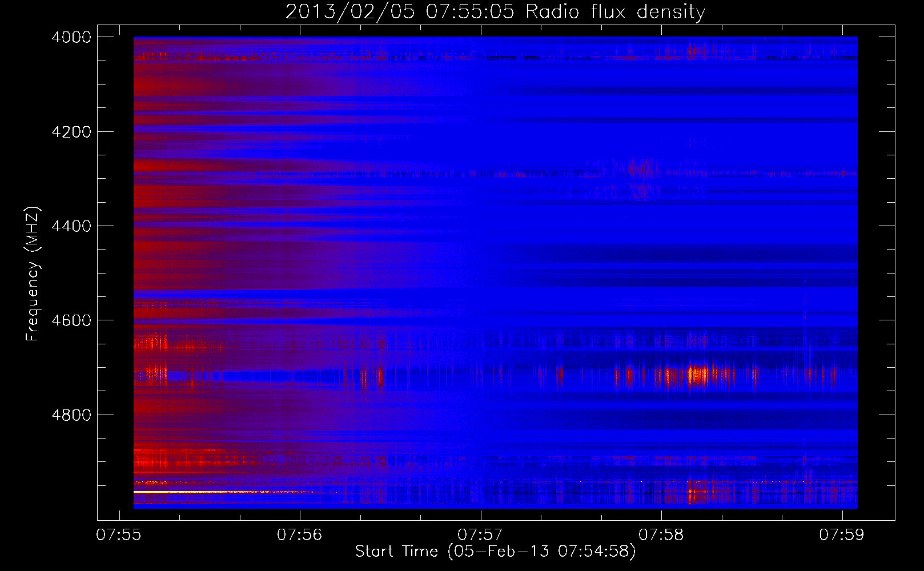Click the brightest burst near 07:58 at 4720 MHz
Image resolution: width=924 pixels, height=571 pixels.
coord(698,376)
